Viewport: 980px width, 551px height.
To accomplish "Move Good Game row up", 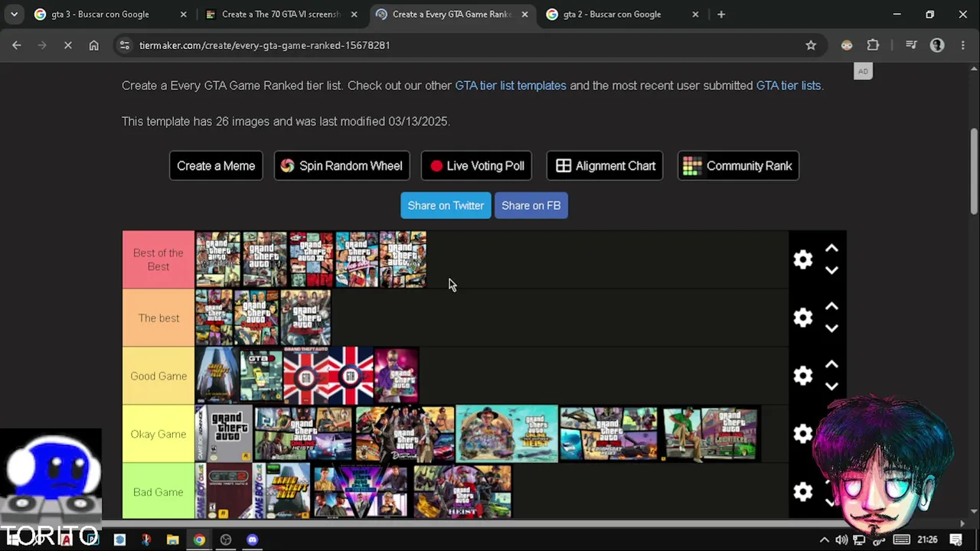I will coord(831,365).
